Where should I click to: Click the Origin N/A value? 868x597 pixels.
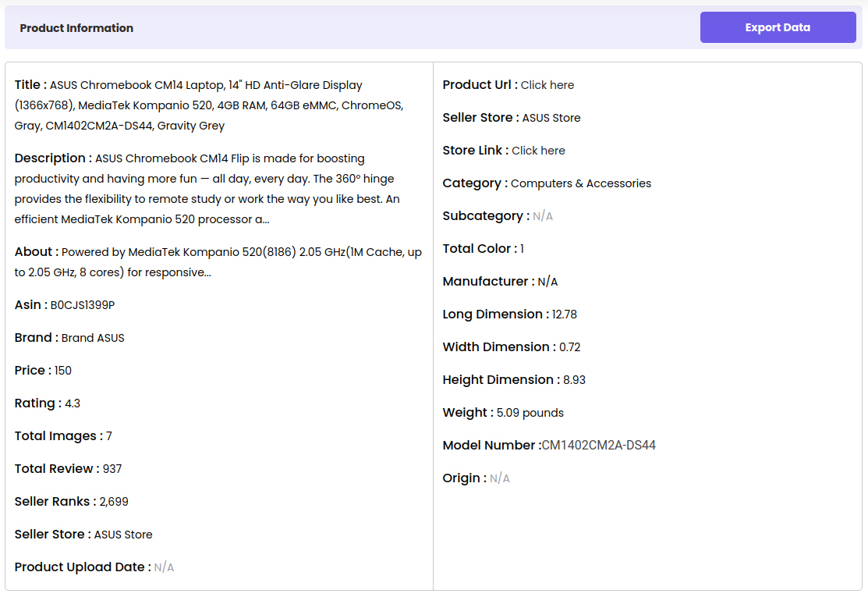coord(499,478)
